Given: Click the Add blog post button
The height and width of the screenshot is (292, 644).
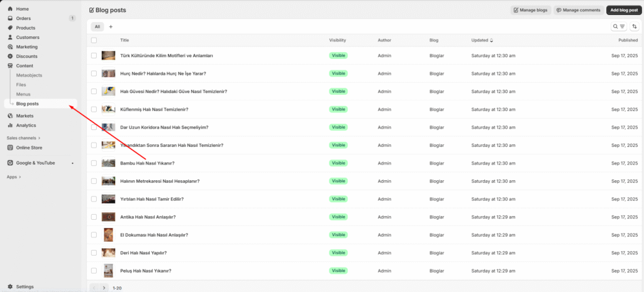Looking at the screenshot, I should pyautogui.click(x=623, y=10).
